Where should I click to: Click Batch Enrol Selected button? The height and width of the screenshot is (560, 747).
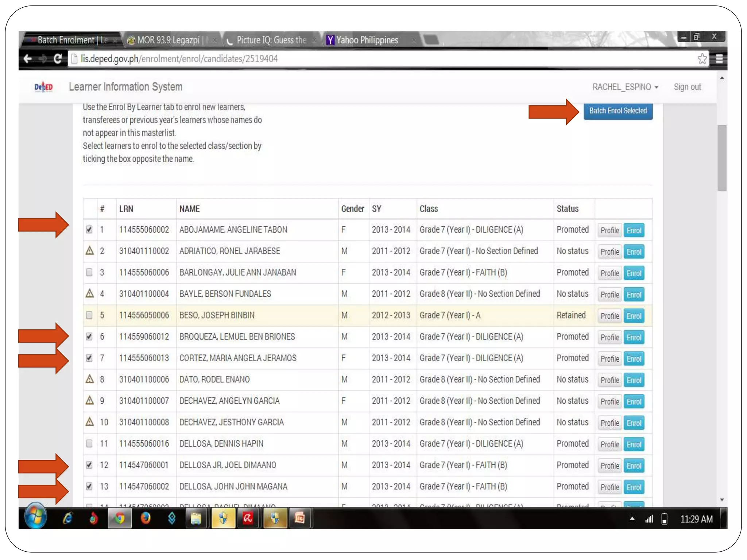click(x=618, y=111)
